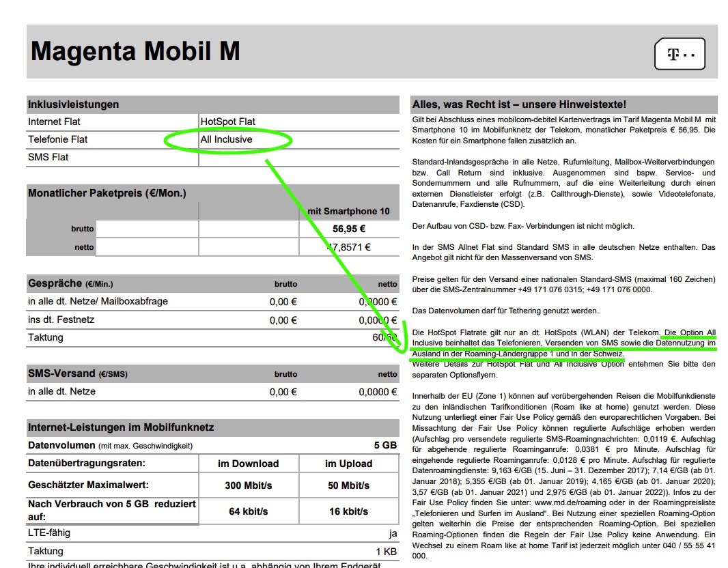Select the "SMS-Versand (€/SMS)" section header
This screenshot has width=728, height=568.
pyautogui.click(x=78, y=373)
